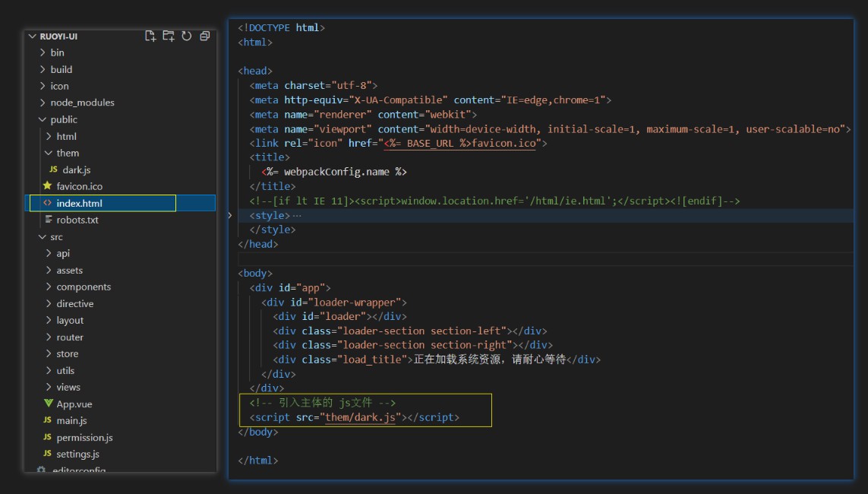The height and width of the screenshot is (494, 868).
Task: Open robots.txt file
Action: pos(77,220)
